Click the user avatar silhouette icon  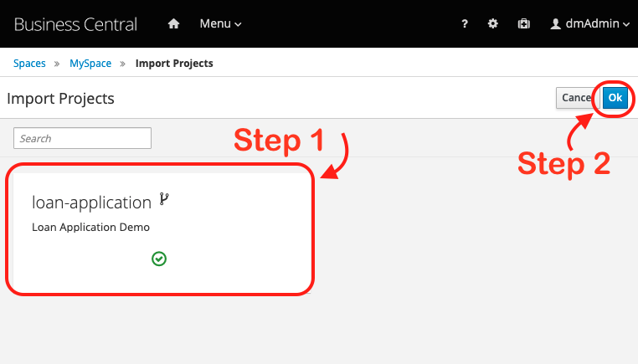pos(555,24)
